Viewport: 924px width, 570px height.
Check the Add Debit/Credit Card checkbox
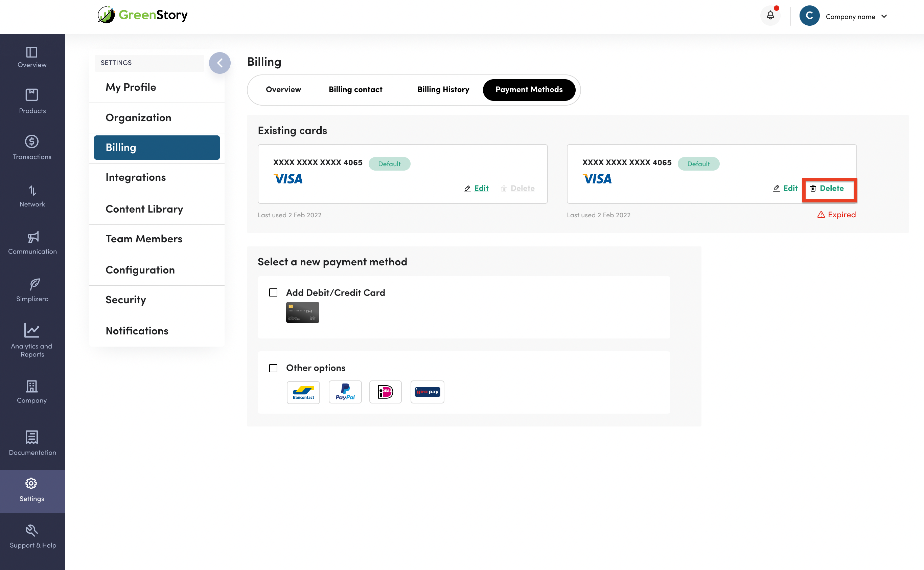tap(273, 292)
